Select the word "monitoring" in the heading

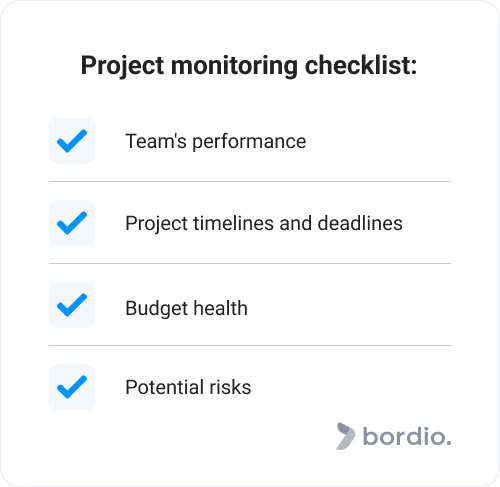coord(234,66)
